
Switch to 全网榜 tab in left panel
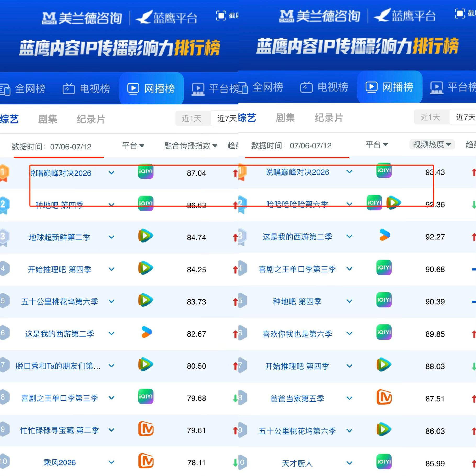pos(23,89)
